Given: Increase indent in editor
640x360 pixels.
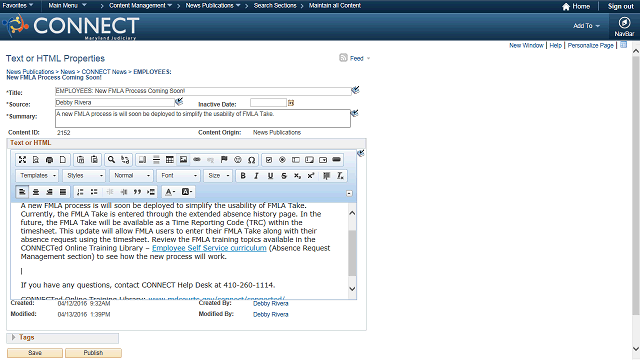Looking at the screenshot, I should click(124, 192).
